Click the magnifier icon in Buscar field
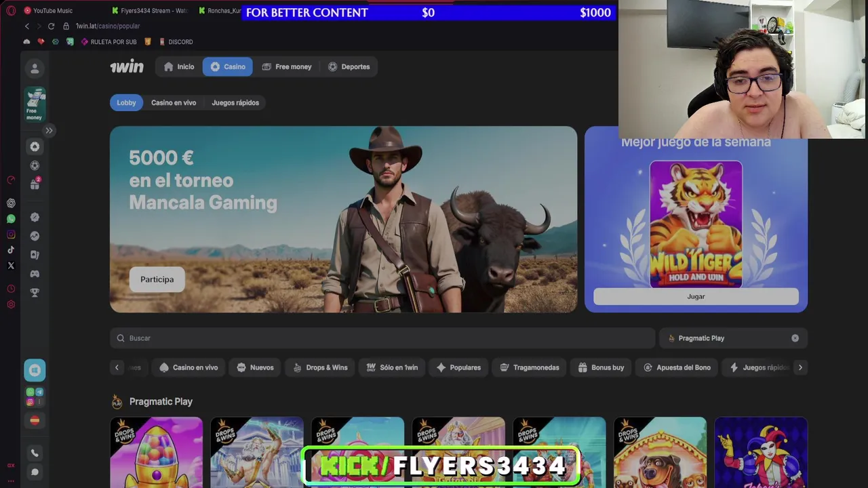 pos(121,338)
